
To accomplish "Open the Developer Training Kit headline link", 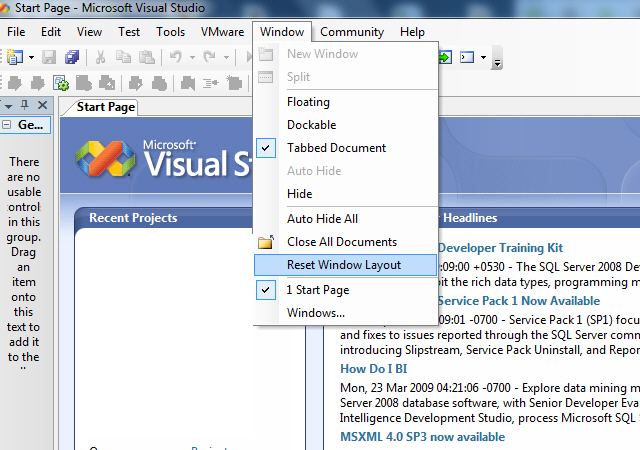I will 500,247.
